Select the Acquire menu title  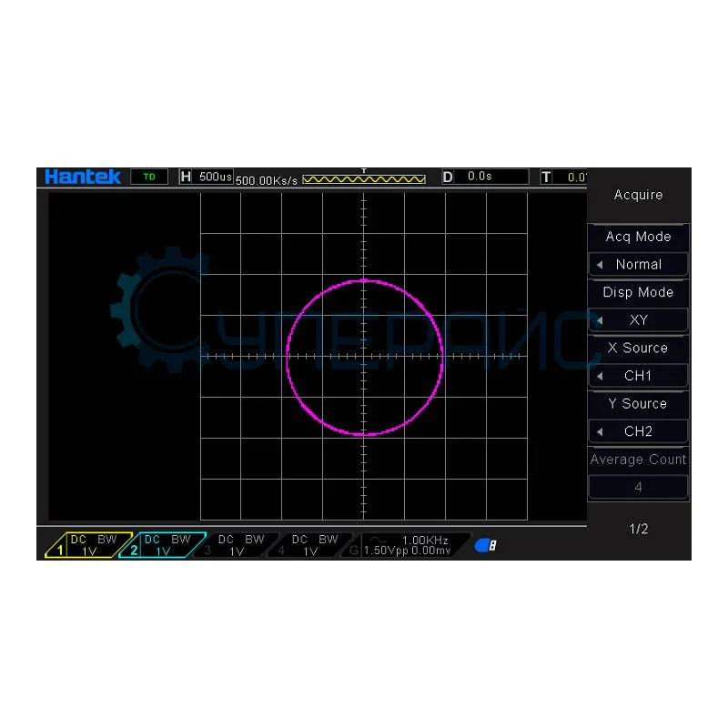pyautogui.click(x=638, y=195)
